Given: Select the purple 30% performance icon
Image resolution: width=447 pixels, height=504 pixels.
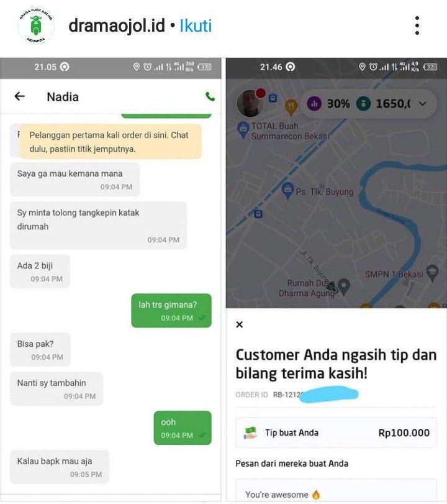Looking at the screenshot, I should (314, 104).
